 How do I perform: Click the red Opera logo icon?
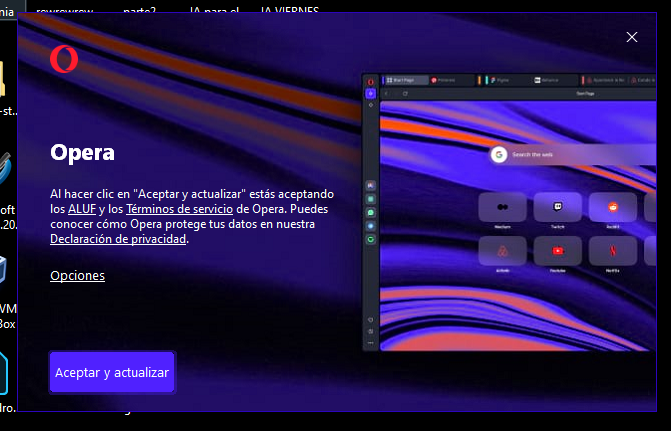point(64,59)
